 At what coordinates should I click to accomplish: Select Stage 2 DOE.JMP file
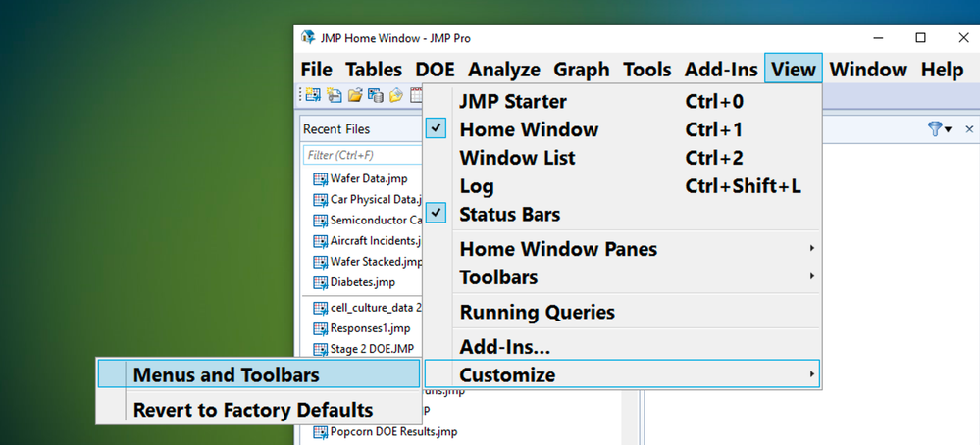[x=372, y=348]
